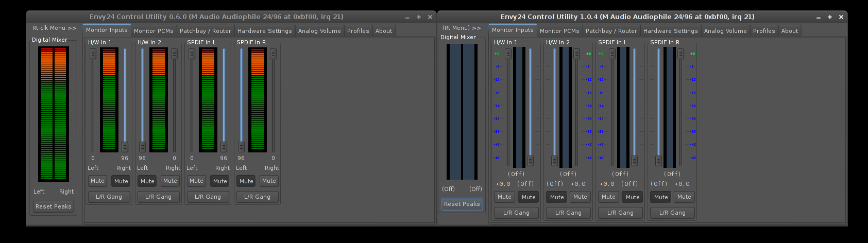Click Reset Peaks in 0.6.0 window

pyautogui.click(x=54, y=206)
